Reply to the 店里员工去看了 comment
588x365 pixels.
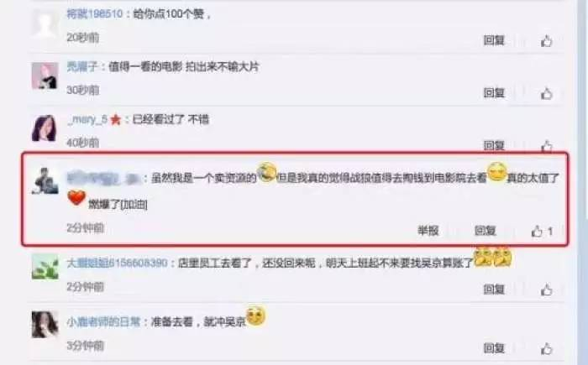click(x=494, y=289)
